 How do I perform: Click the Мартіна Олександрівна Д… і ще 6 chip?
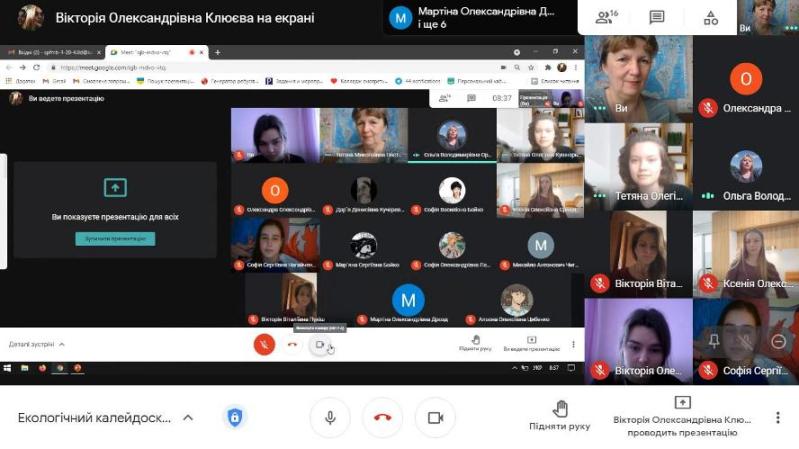pos(479,18)
